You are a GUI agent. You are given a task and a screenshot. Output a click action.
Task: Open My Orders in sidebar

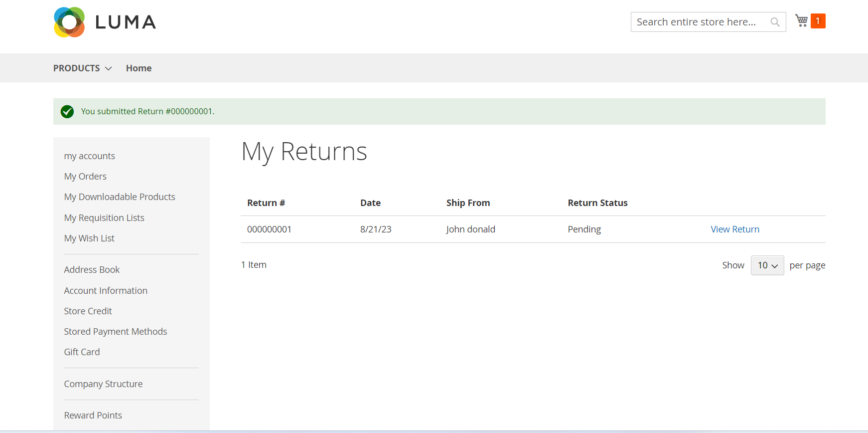pyautogui.click(x=85, y=177)
